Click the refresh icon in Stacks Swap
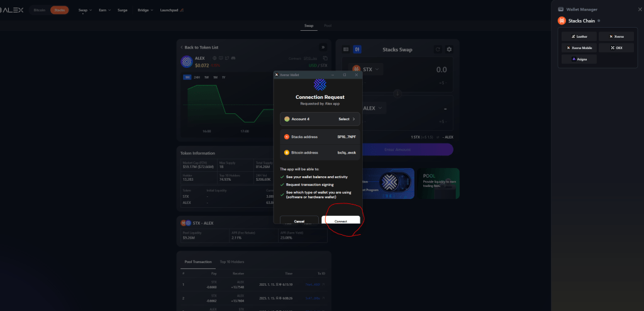 (x=438, y=49)
